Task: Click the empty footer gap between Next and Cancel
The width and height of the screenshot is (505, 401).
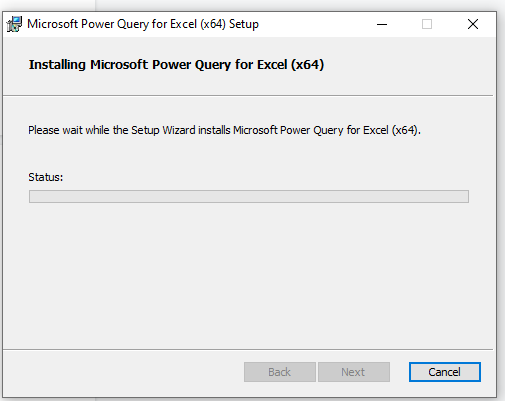Action: [399, 372]
